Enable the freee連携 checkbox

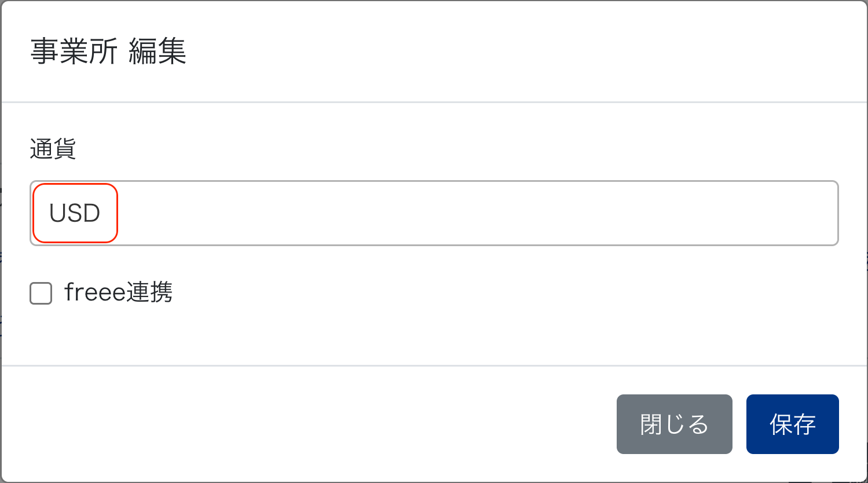41,293
